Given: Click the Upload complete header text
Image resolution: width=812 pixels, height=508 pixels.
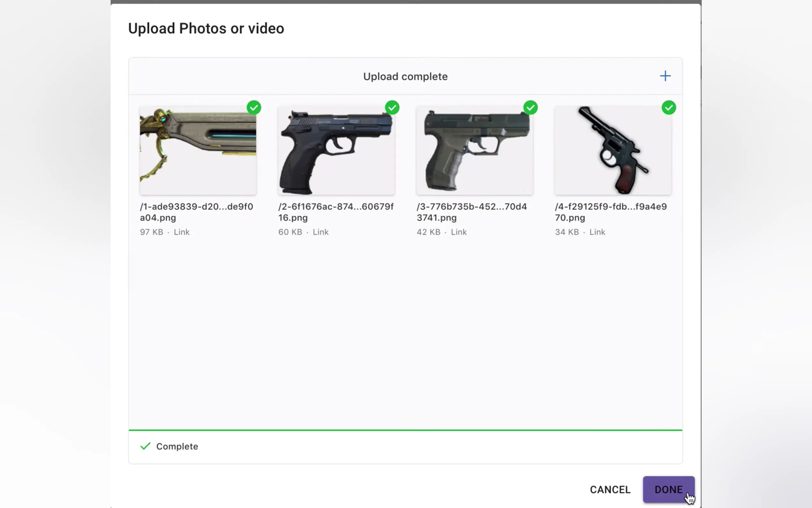Looking at the screenshot, I should point(405,76).
